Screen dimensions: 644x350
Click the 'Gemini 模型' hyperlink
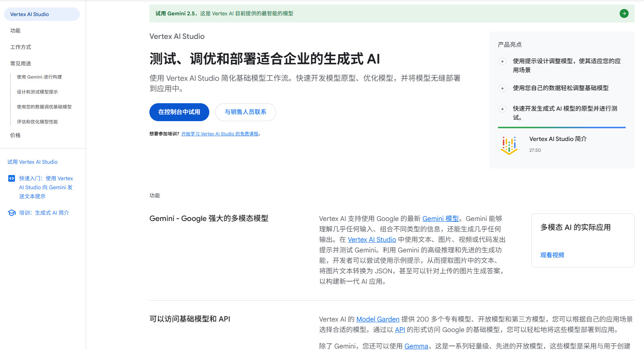[x=440, y=219]
